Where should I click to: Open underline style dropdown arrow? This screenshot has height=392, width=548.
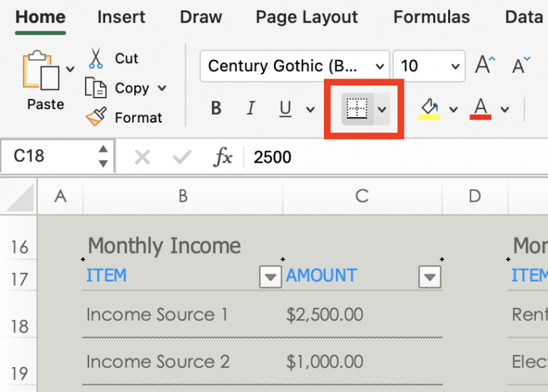tap(310, 110)
